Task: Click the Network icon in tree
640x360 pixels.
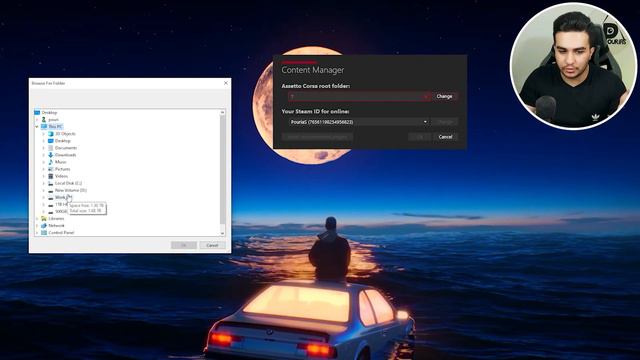Action: coord(44,226)
